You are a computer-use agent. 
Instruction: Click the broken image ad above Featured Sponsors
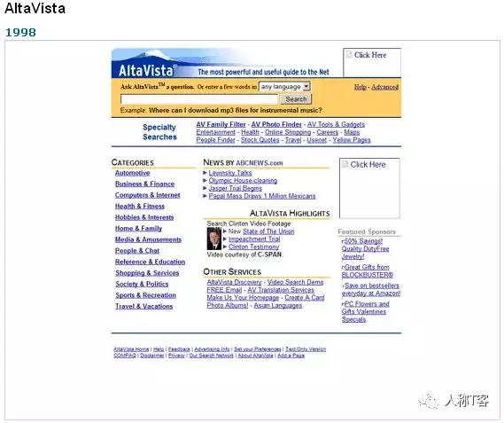click(369, 188)
